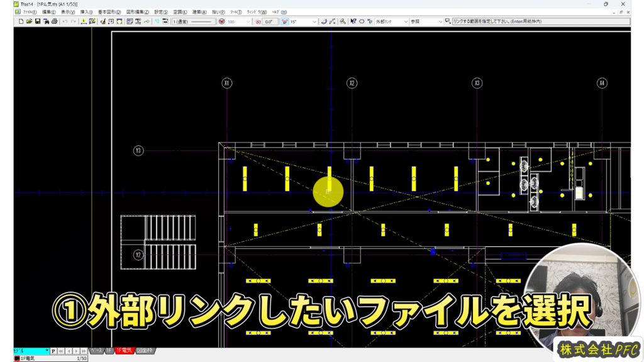Click the New file icon in toolbar
Screen dimensions: 644x362
point(21,21)
